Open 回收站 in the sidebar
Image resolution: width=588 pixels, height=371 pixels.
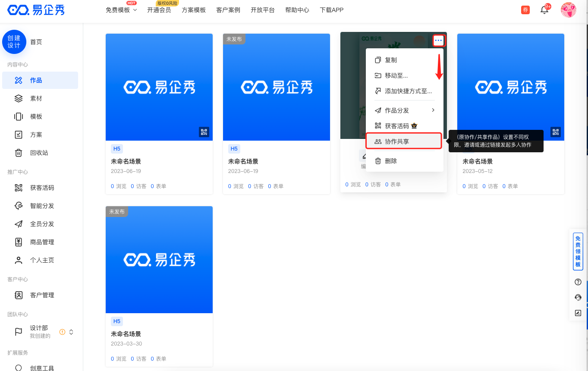point(40,153)
